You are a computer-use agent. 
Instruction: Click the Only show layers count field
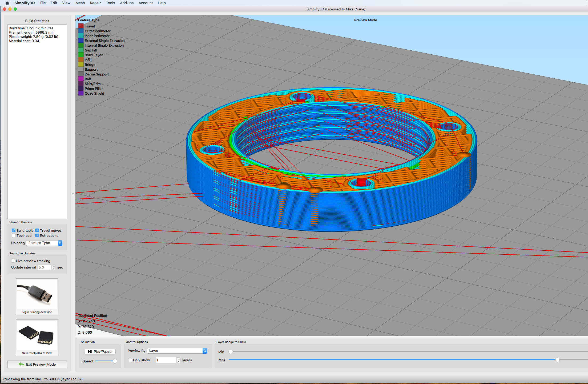pyautogui.click(x=166, y=360)
